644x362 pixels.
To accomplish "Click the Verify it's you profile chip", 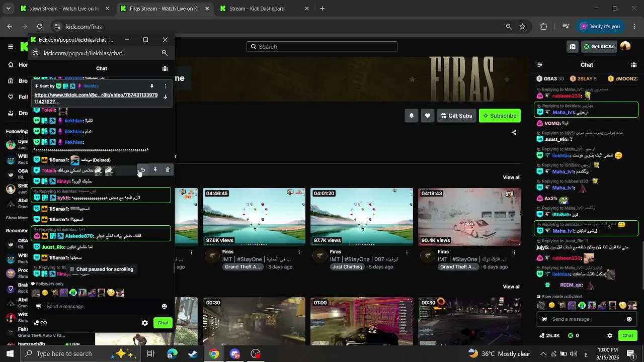I will (600, 27).
